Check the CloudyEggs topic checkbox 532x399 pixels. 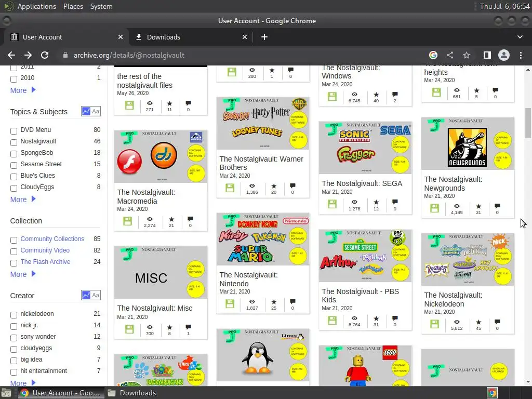click(14, 188)
